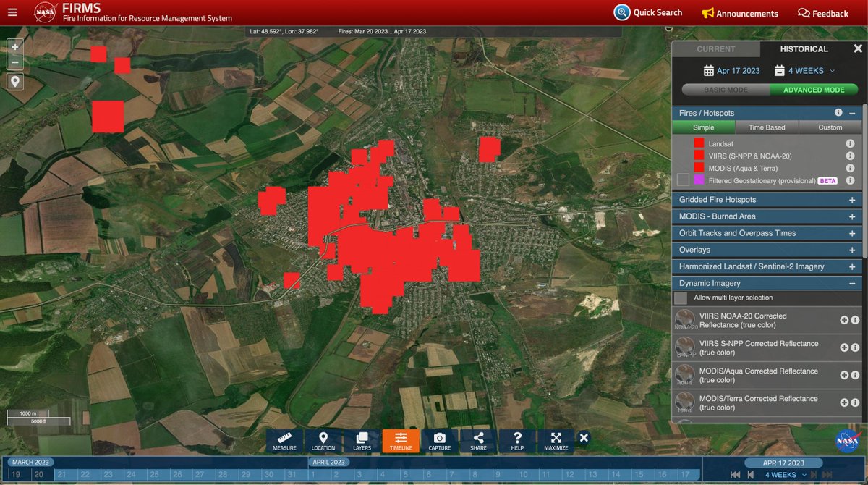
Task: Add VIIRS NOAA-20 Corrected Reflectance layer
Action: click(x=844, y=320)
